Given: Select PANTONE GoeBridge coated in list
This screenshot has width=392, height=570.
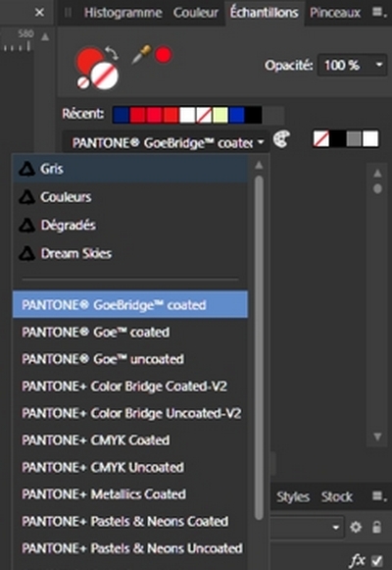Looking at the screenshot, I should pyautogui.click(x=130, y=304).
